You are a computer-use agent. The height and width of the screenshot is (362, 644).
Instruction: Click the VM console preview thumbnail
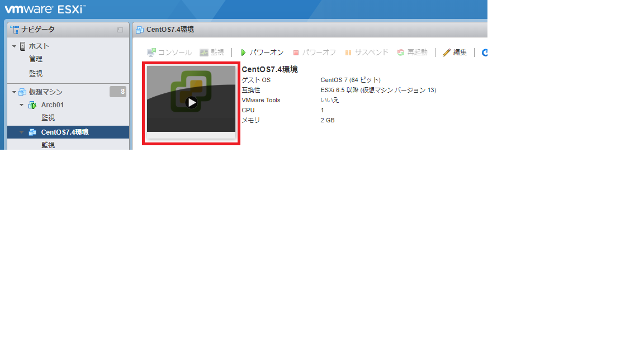coord(191,102)
